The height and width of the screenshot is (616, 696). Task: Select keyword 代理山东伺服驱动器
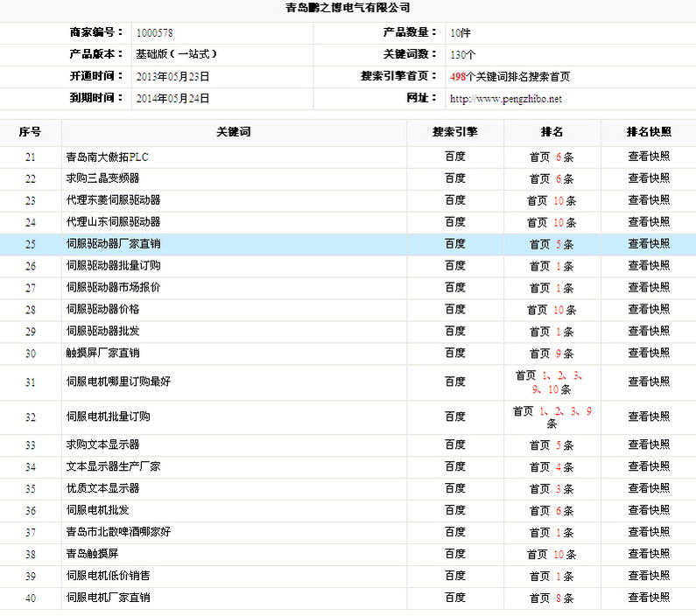tap(113, 221)
